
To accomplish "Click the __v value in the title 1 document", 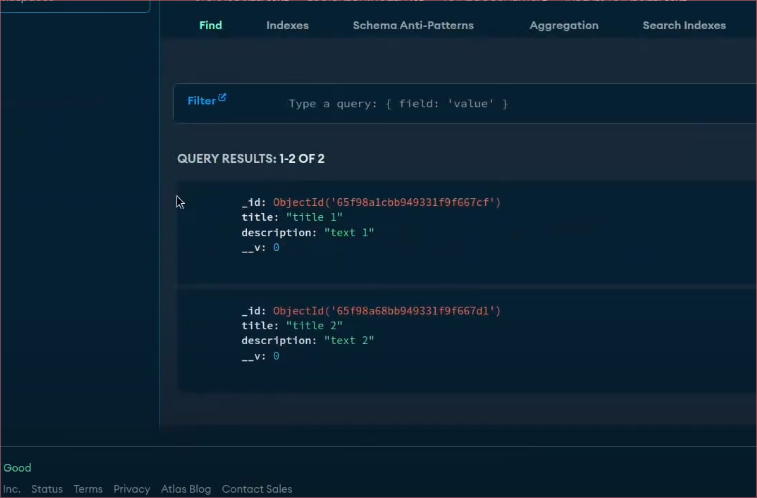I will pyautogui.click(x=276, y=248).
